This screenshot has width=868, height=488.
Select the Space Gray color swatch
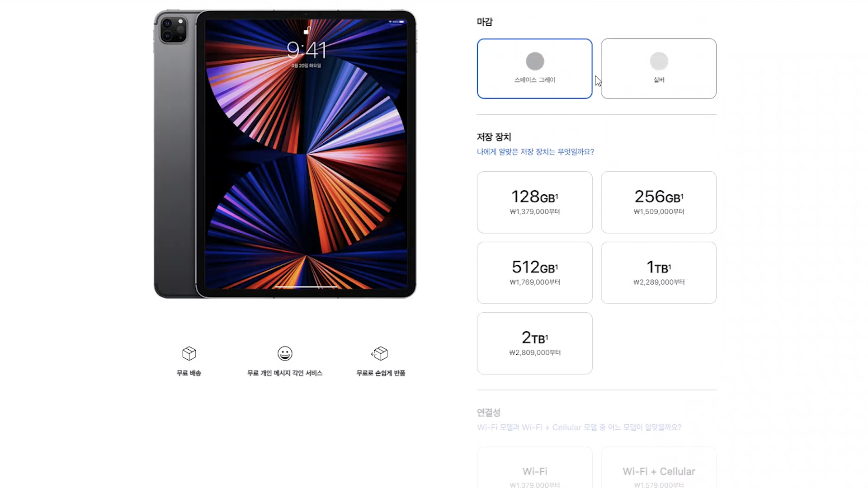(535, 61)
